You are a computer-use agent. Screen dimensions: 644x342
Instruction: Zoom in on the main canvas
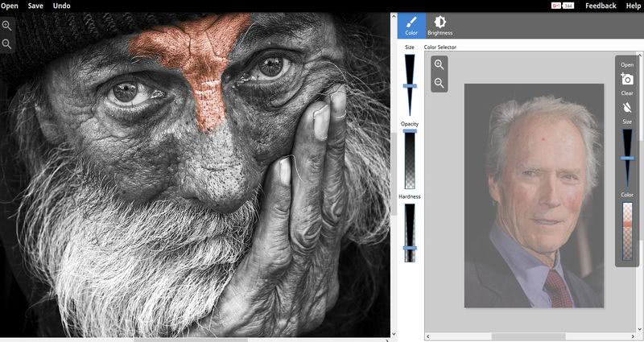(x=6, y=26)
